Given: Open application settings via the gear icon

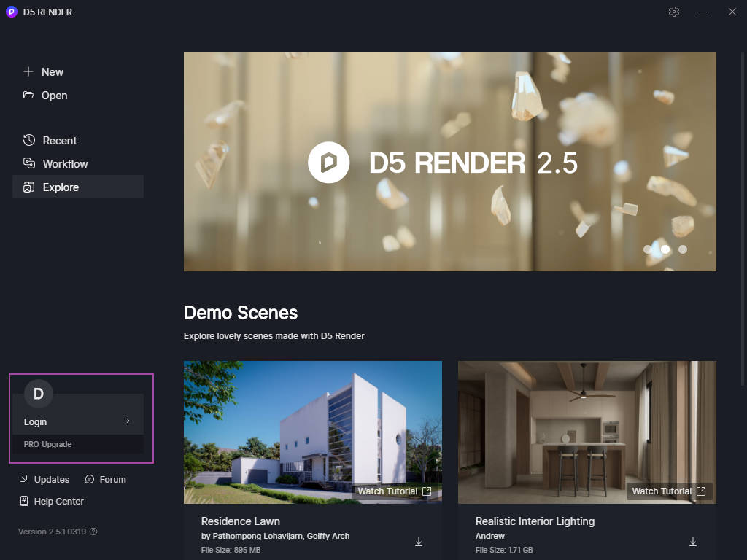Looking at the screenshot, I should click(673, 12).
